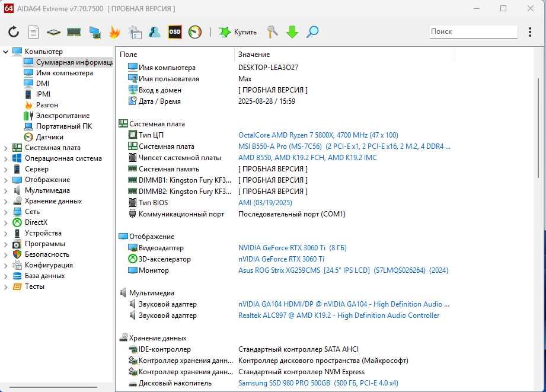
Task: Open the audit checklist toolbar icon
Action: click(x=135, y=32)
